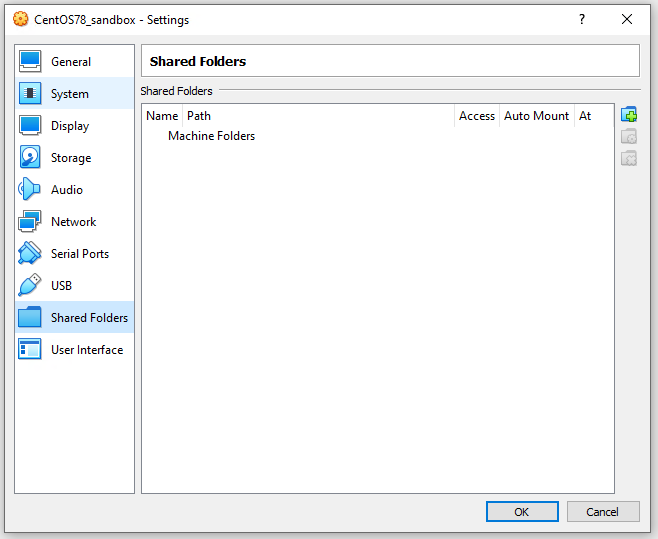
Task: Click the Audio speaker icon
Action: tap(30, 190)
